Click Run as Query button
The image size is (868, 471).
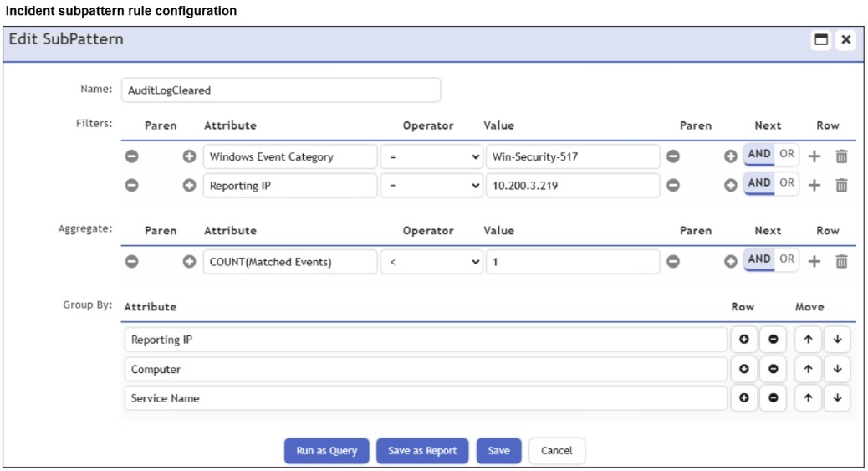pyautogui.click(x=326, y=451)
